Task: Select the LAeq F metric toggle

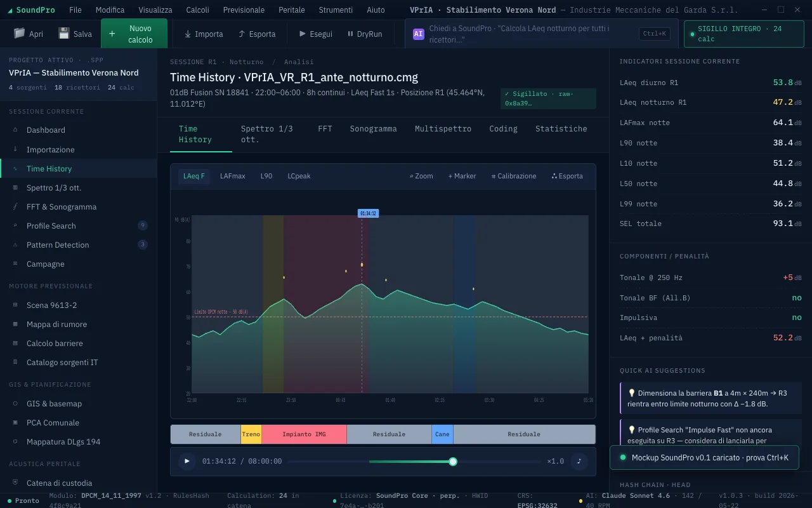Action: click(x=194, y=176)
